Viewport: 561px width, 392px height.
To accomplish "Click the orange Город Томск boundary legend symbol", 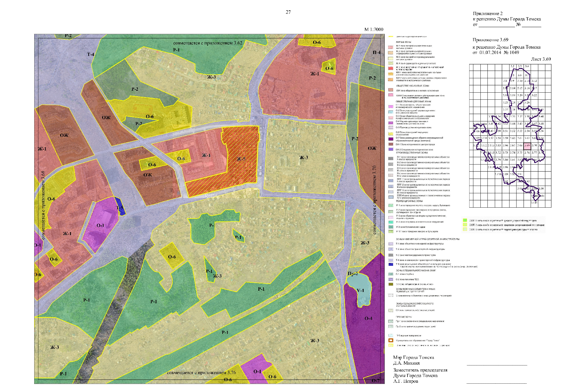I will point(391,341).
